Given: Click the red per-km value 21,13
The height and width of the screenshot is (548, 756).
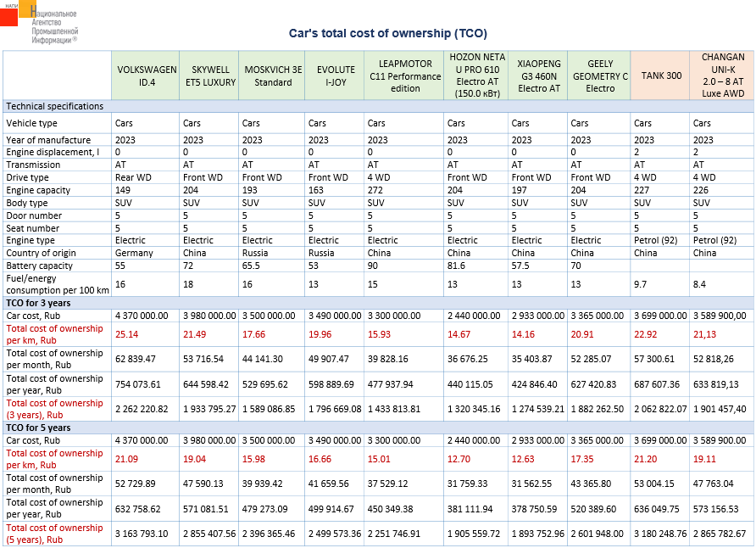Looking at the screenshot, I should pos(705,334).
